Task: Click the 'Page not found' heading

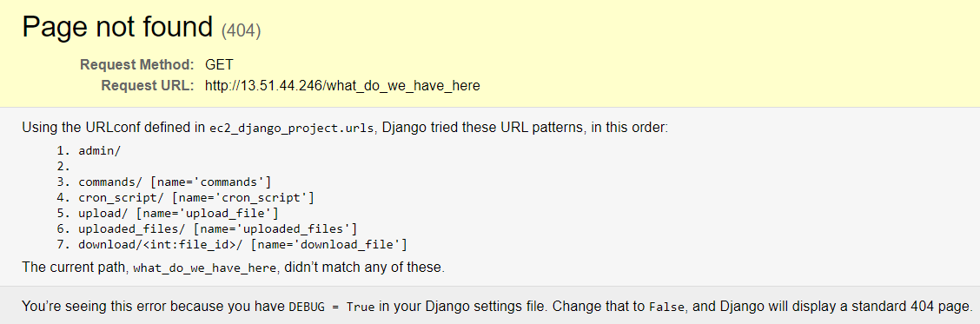Action: click(118, 28)
